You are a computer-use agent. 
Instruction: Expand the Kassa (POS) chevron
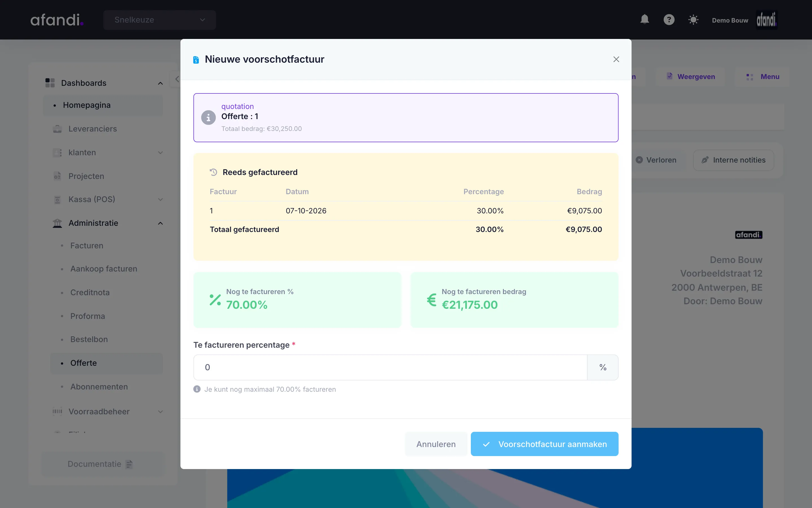click(160, 199)
